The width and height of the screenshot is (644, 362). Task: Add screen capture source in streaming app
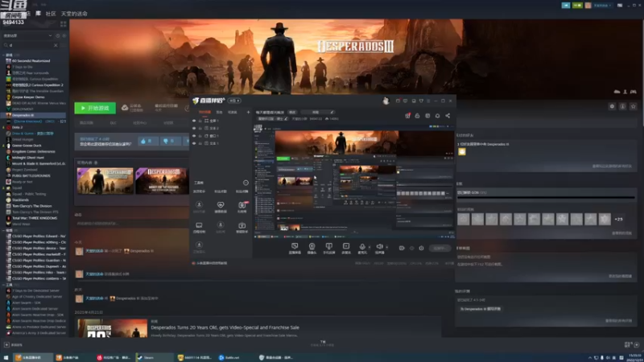click(295, 248)
